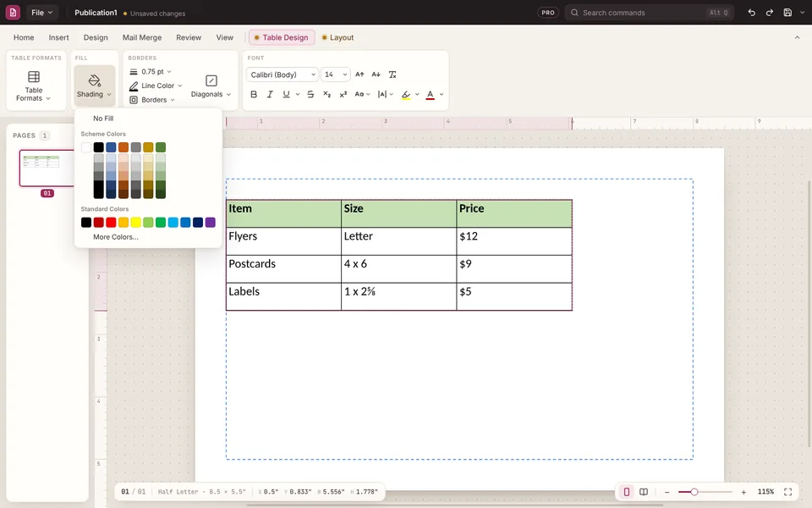Open the Mail Merge tab

point(142,37)
